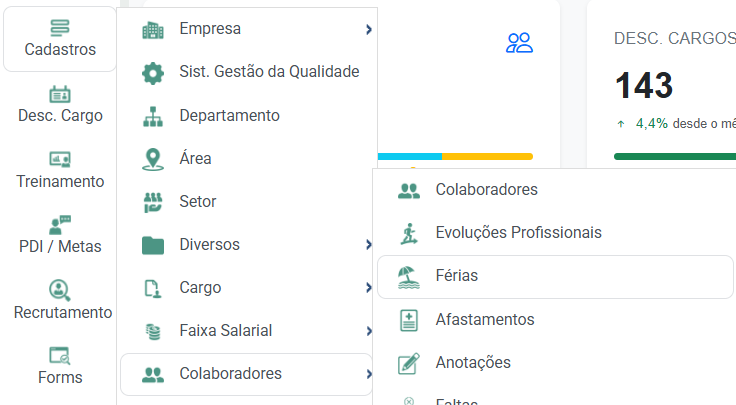Expand the Faixa Salarial submenu arrow
This screenshot has width=736, height=405.
point(369,331)
